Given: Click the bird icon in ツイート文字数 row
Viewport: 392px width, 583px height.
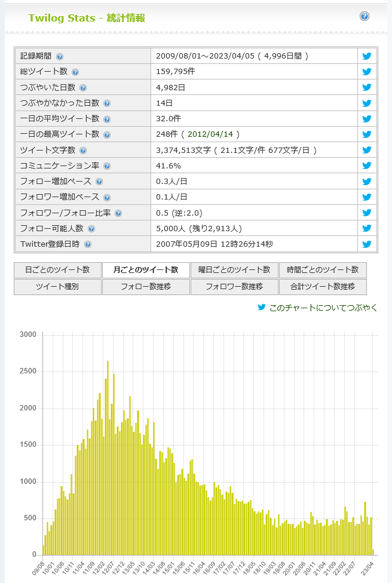Looking at the screenshot, I should tap(367, 150).
